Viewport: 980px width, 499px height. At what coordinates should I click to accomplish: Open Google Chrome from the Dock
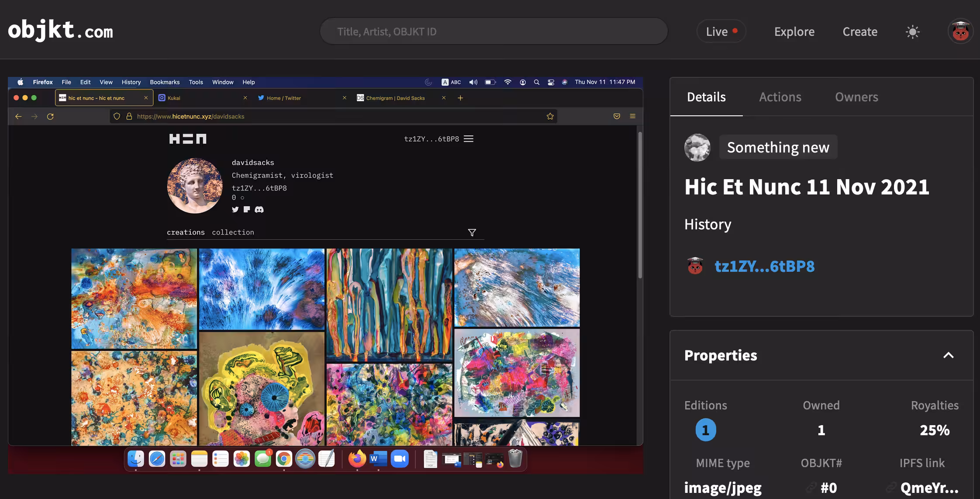coord(284,459)
